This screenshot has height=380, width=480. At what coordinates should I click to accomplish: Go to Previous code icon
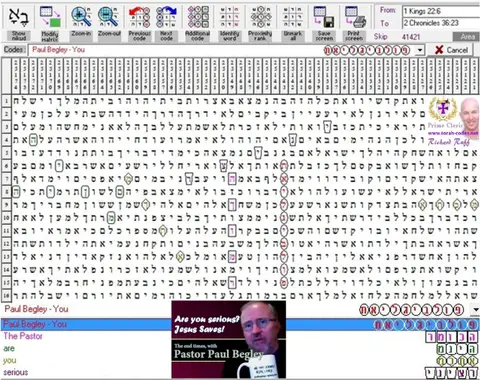tap(139, 17)
